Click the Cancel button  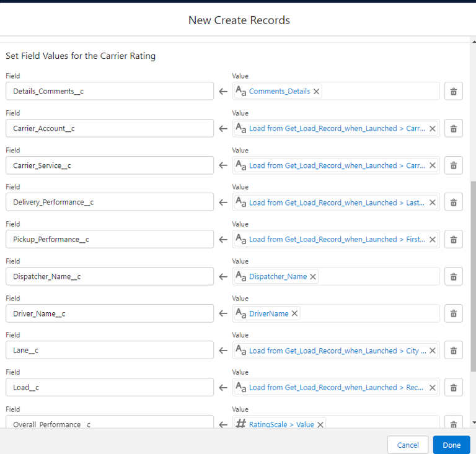click(x=408, y=445)
